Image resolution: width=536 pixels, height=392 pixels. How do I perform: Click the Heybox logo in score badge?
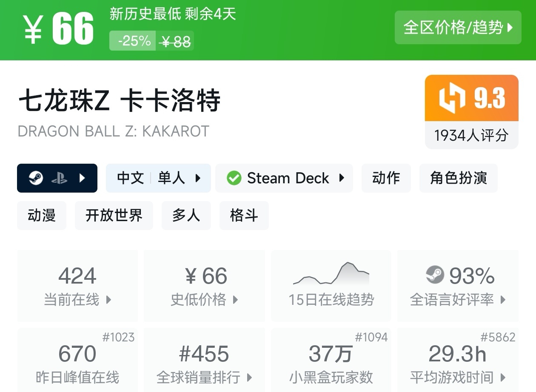pyautogui.click(x=452, y=98)
